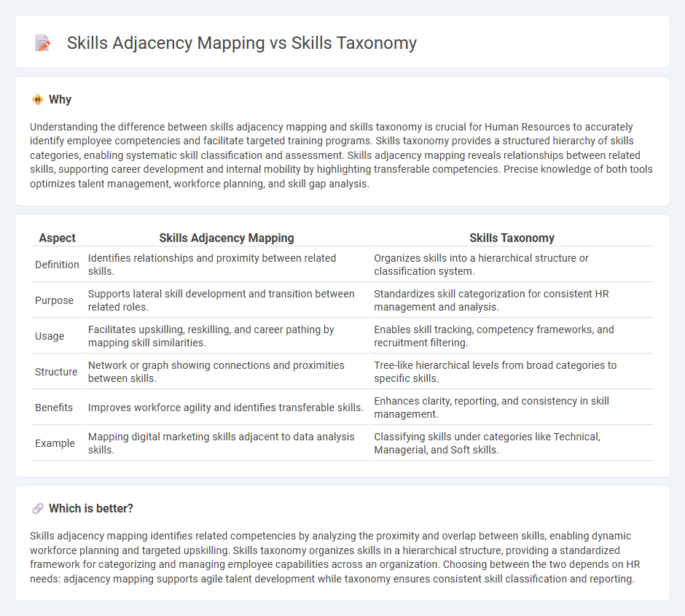Screen dimensions: 685x616
Task: Click the cell 'Facilitates upskilling, reskilling, and career pathing'
Action: pyautogui.click(x=227, y=336)
